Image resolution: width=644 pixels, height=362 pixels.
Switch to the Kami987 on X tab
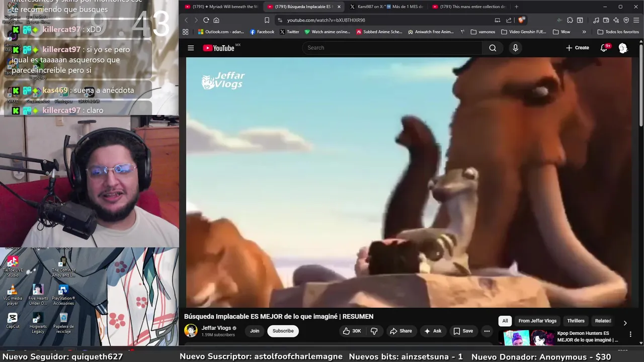point(386,7)
